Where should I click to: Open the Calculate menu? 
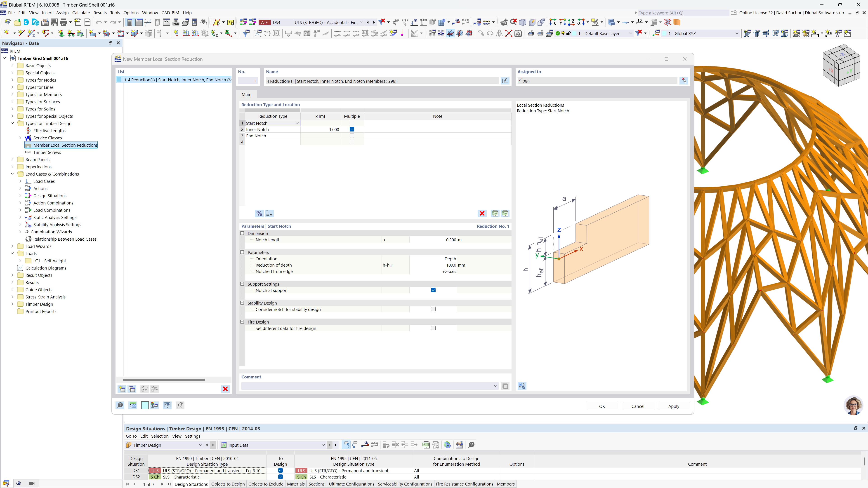click(x=81, y=12)
